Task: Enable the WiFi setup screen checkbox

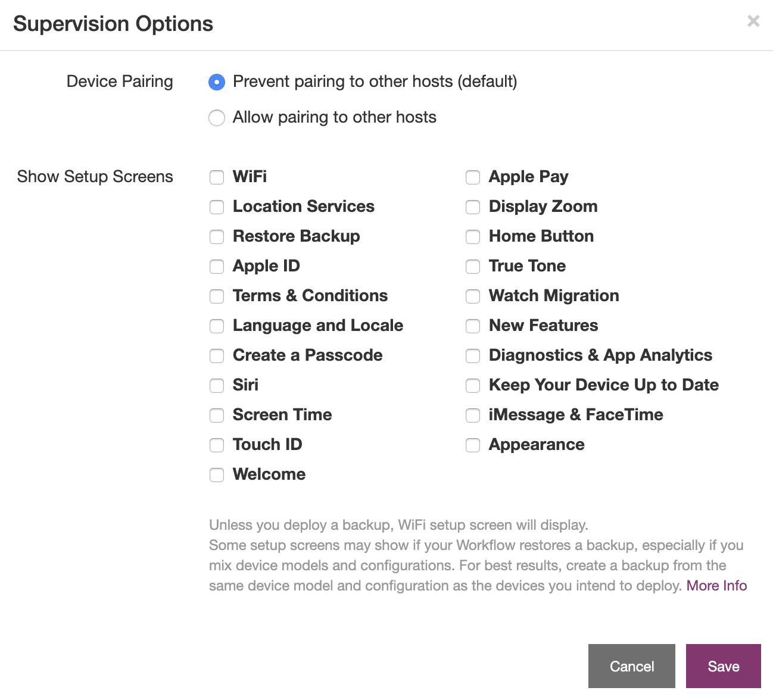Action: [217, 177]
